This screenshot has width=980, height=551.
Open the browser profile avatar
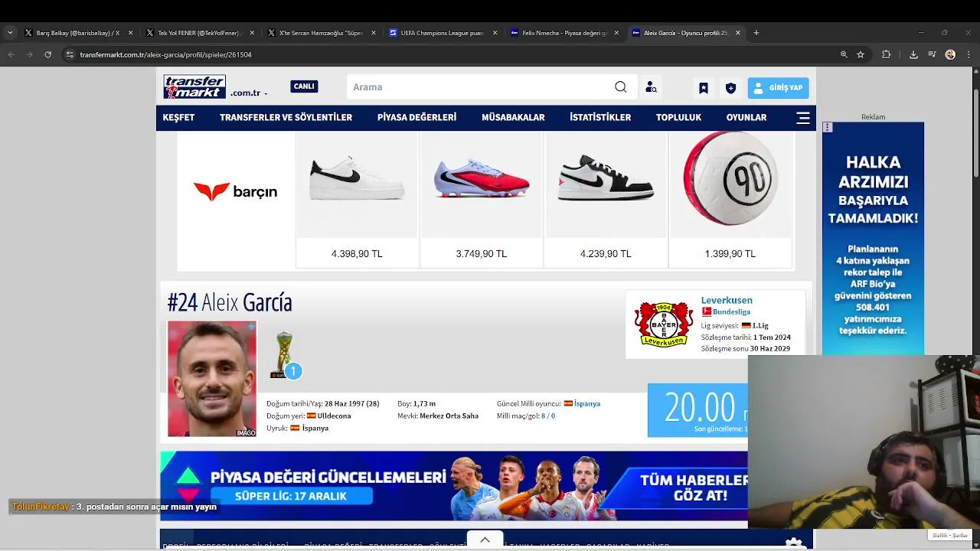950,54
